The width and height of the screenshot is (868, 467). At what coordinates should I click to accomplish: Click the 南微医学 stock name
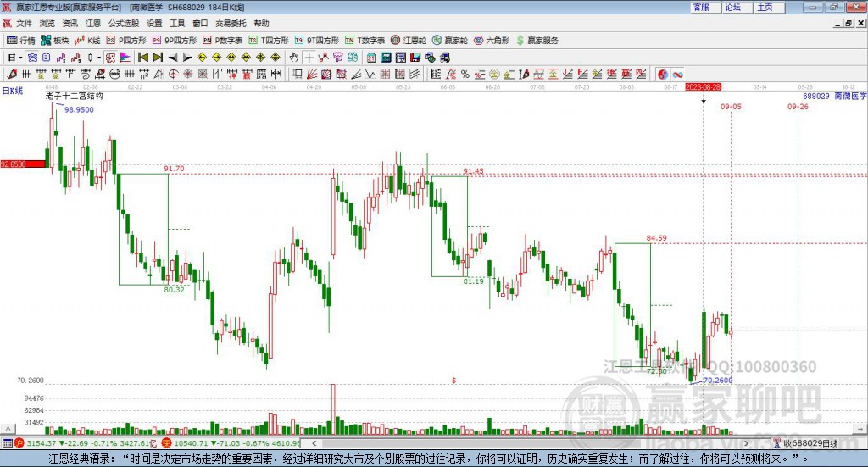click(850, 96)
